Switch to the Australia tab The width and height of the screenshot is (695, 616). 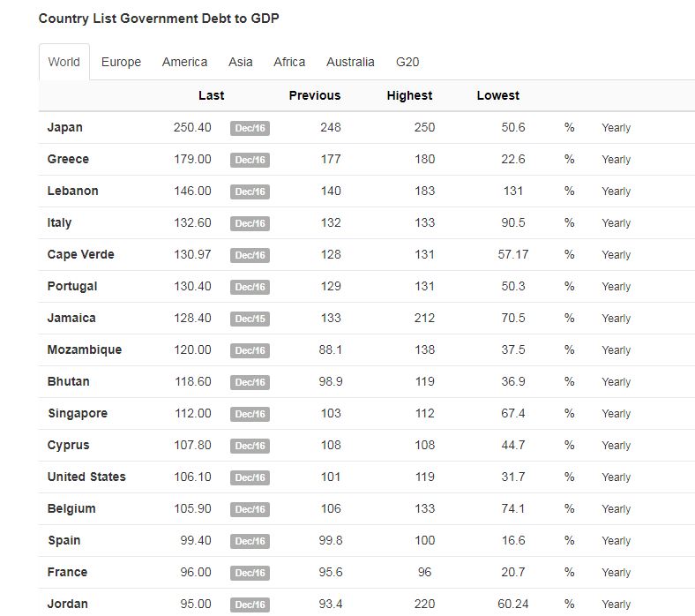[x=350, y=62]
